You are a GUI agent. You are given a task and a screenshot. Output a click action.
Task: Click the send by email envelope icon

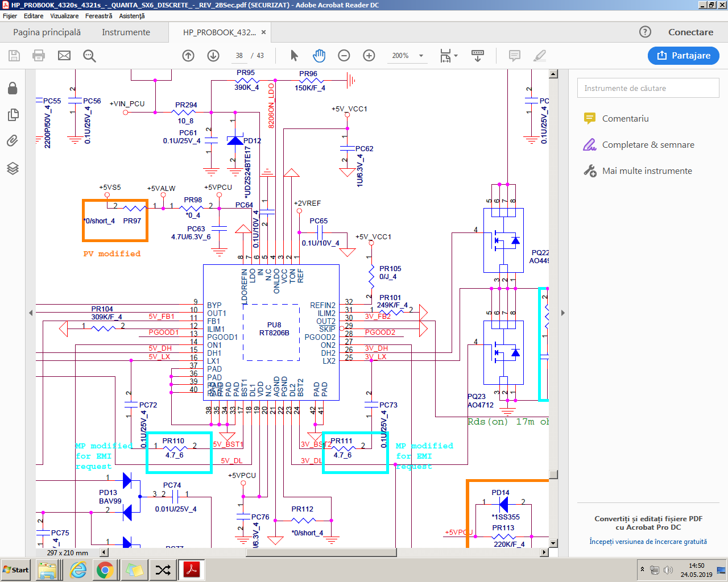coord(64,56)
